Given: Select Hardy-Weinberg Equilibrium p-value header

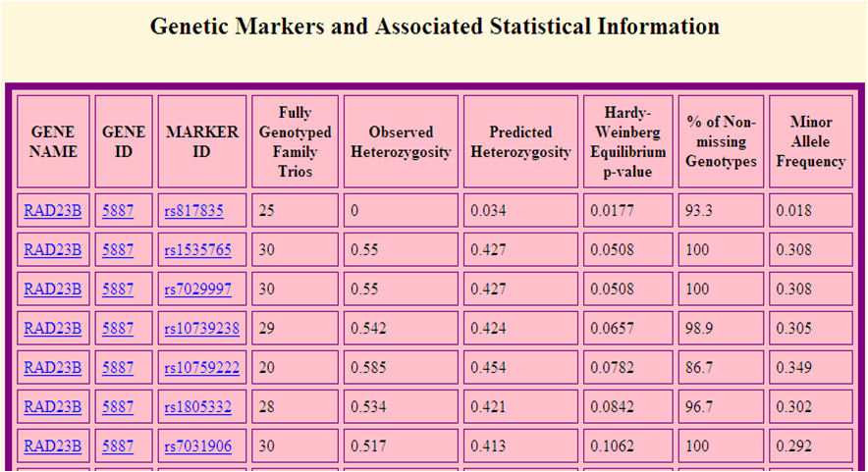Looking at the screenshot, I should pyautogui.click(x=627, y=141).
